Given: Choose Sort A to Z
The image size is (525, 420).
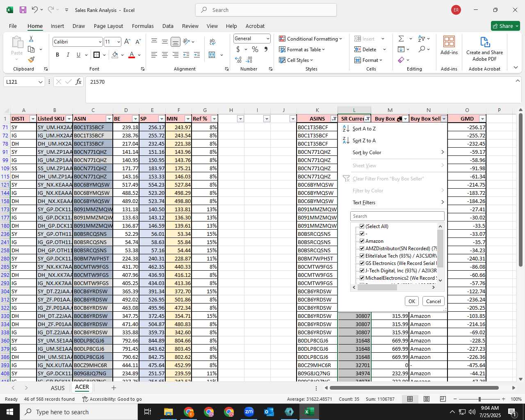Looking at the screenshot, I should coord(364,129).
